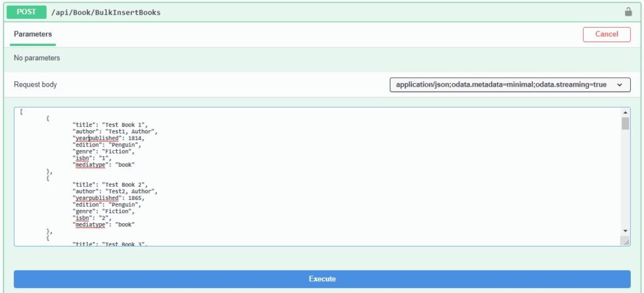
Task: Click the textarea scroll up arrow
Action: coord(625,112)
